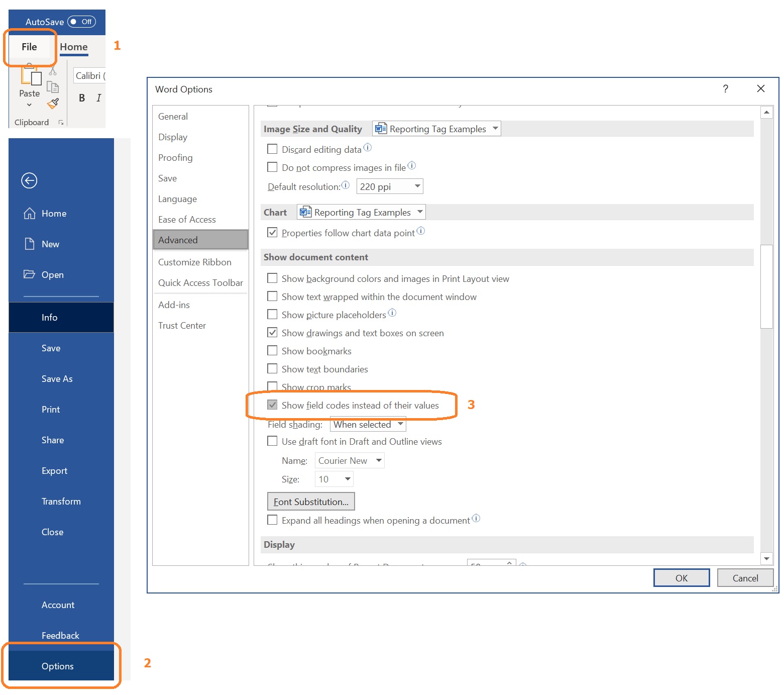Toggle Bold formatting icon
The image size is (784, 695).
pyautogui.click(x=82, y=98)
